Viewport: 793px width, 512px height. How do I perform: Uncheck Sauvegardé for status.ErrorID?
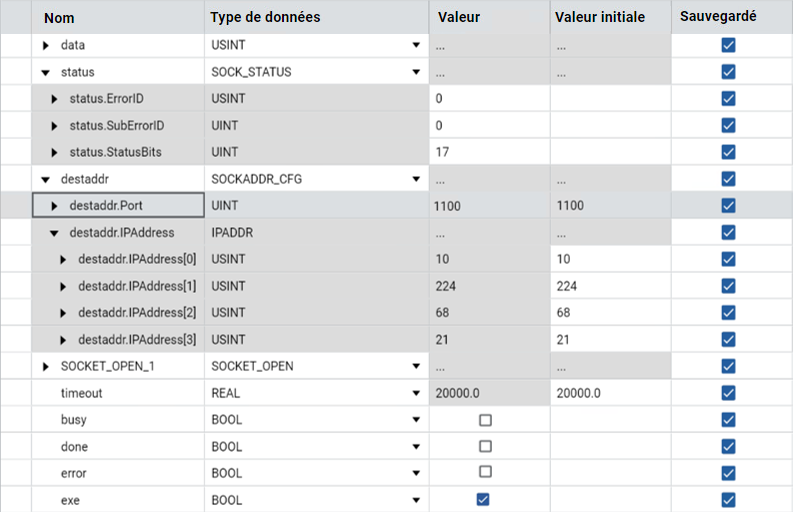tap(728, 99)
